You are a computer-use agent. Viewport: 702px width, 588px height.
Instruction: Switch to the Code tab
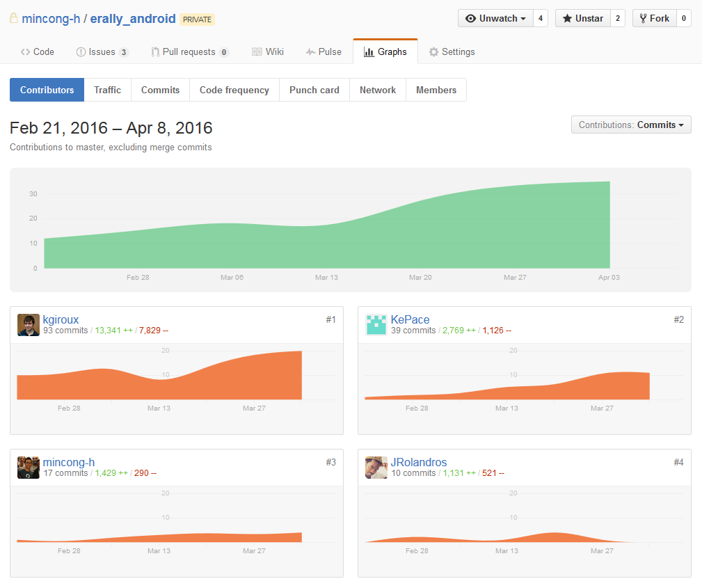(38, 52)
